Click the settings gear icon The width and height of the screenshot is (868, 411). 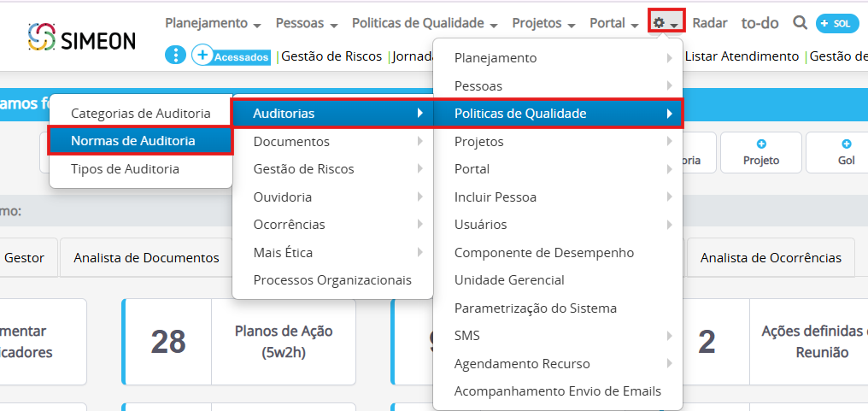(x=660, y=23)
